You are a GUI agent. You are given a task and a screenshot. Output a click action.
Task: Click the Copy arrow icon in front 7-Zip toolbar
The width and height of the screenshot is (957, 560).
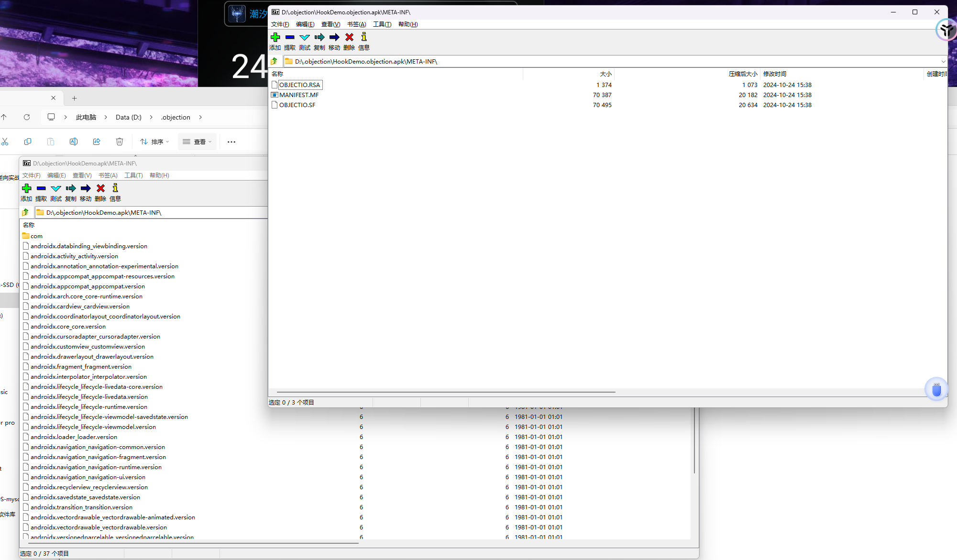point(319,37)
